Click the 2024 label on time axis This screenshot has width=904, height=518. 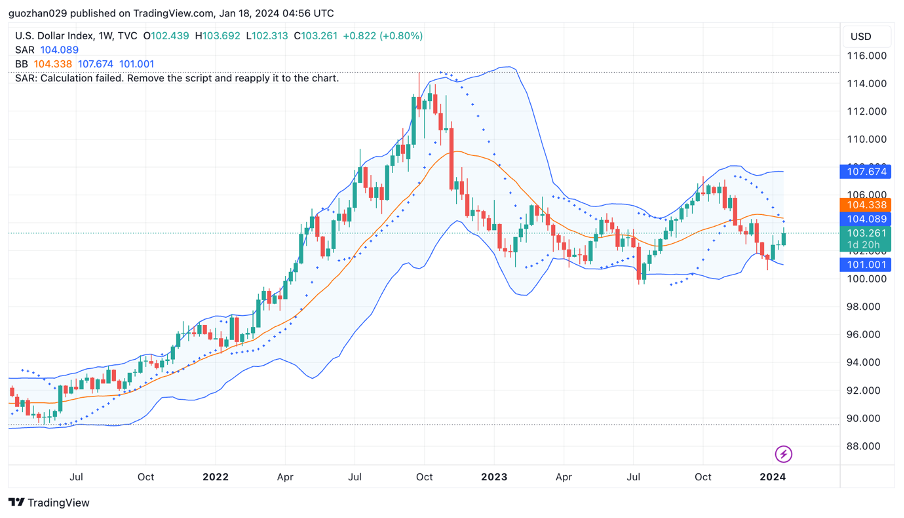[773, 478]
